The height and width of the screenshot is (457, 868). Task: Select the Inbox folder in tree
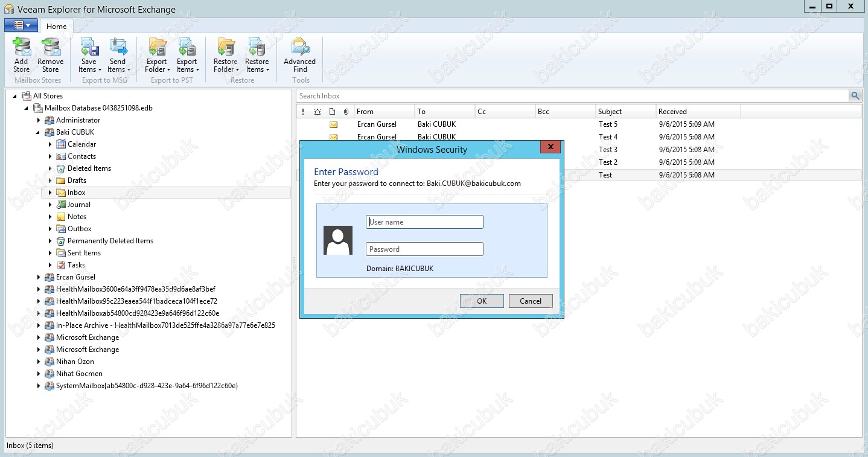(x=76, y=193)
